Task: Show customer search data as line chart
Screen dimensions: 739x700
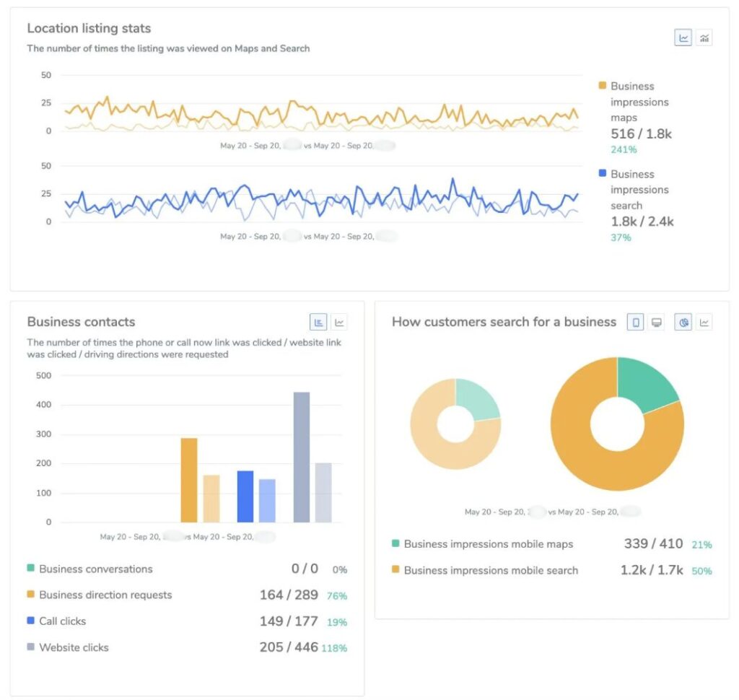Action: (704, 323)
